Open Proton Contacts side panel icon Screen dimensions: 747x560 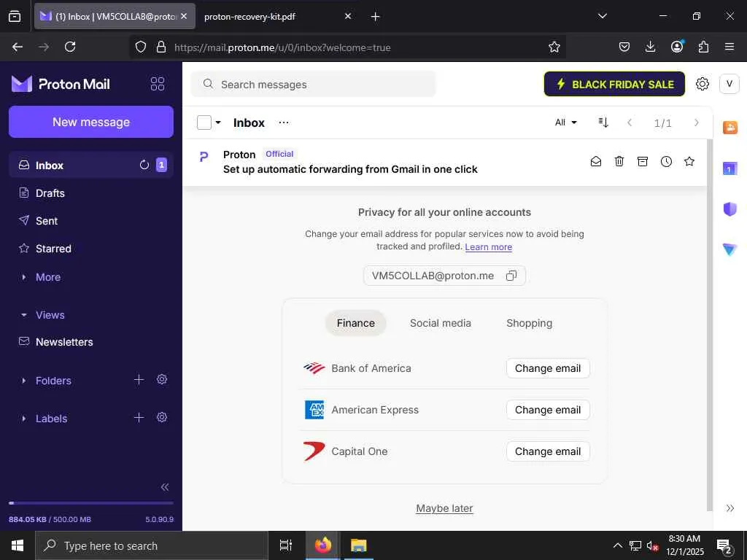coord(729,128)
